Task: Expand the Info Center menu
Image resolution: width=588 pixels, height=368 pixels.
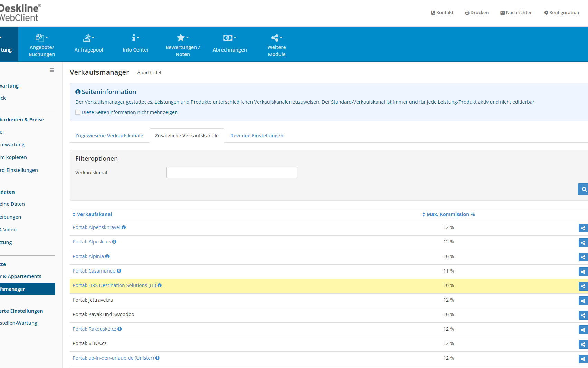Action: 136,44
